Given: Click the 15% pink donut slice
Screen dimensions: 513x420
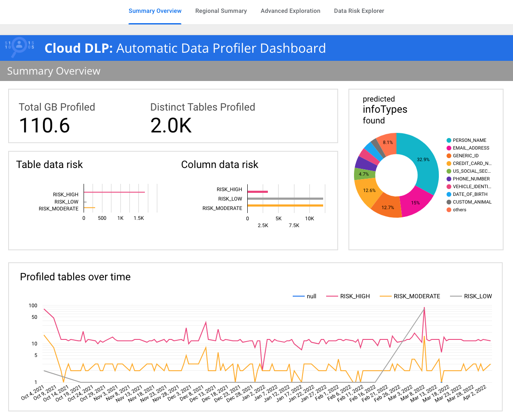Looking at the screenshot, I should point(415,203).
